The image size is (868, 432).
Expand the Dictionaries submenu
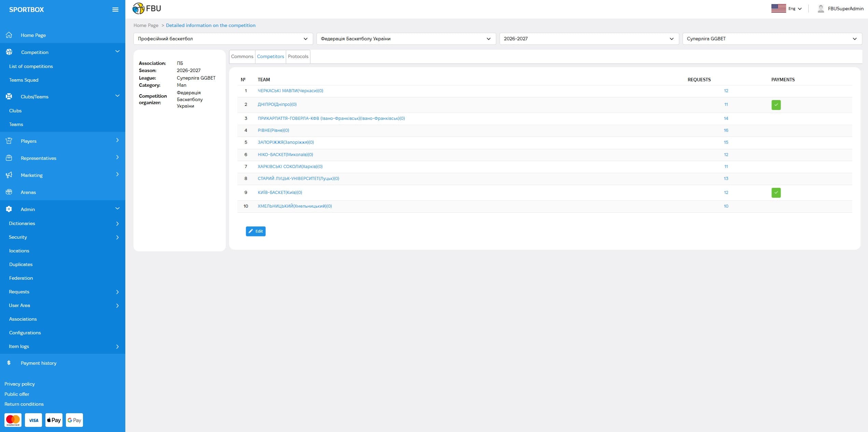(x=62, y=223)
